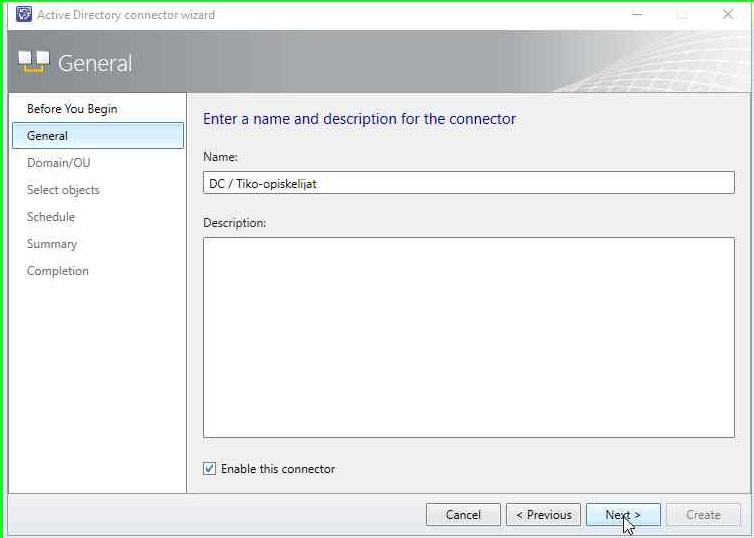Proceed with the Next button
The height and width of the screenshot is (538, 754).
click(x=623, y=514)
